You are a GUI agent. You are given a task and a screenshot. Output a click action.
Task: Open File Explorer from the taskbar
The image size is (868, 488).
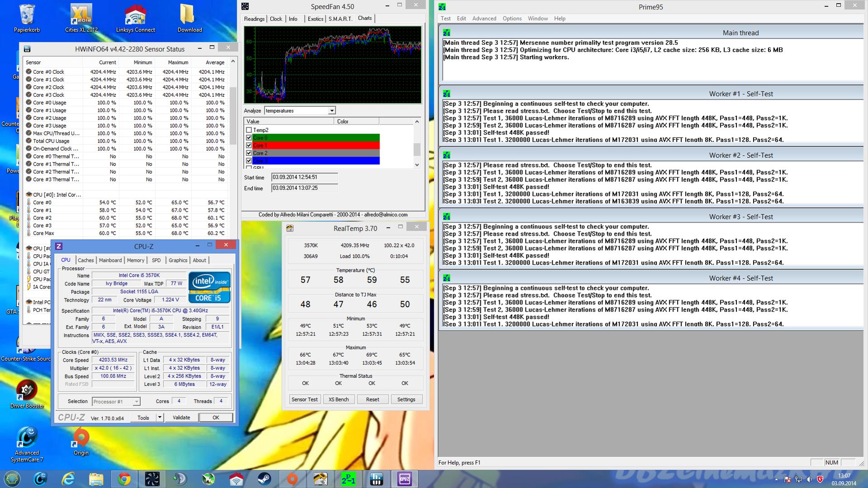point(96,479)
